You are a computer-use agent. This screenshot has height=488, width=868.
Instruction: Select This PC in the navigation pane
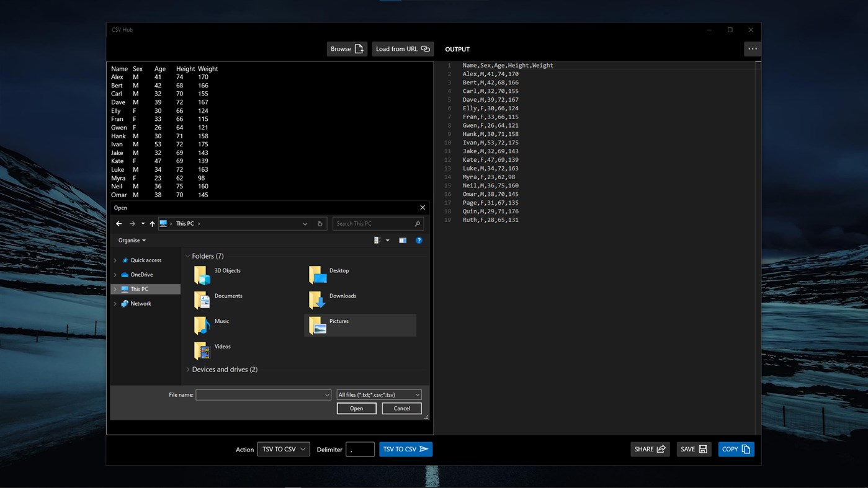[x=146, y=289]
